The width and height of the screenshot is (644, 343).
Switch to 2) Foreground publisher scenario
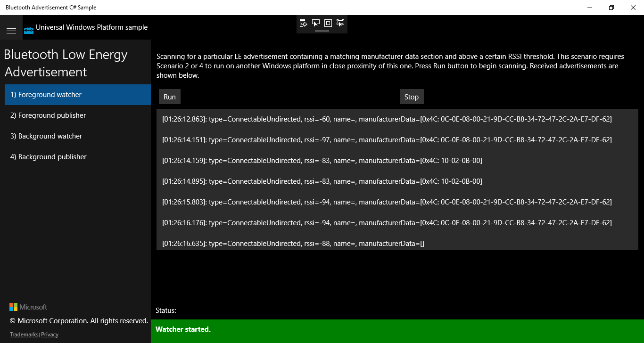tap(78, 115)
